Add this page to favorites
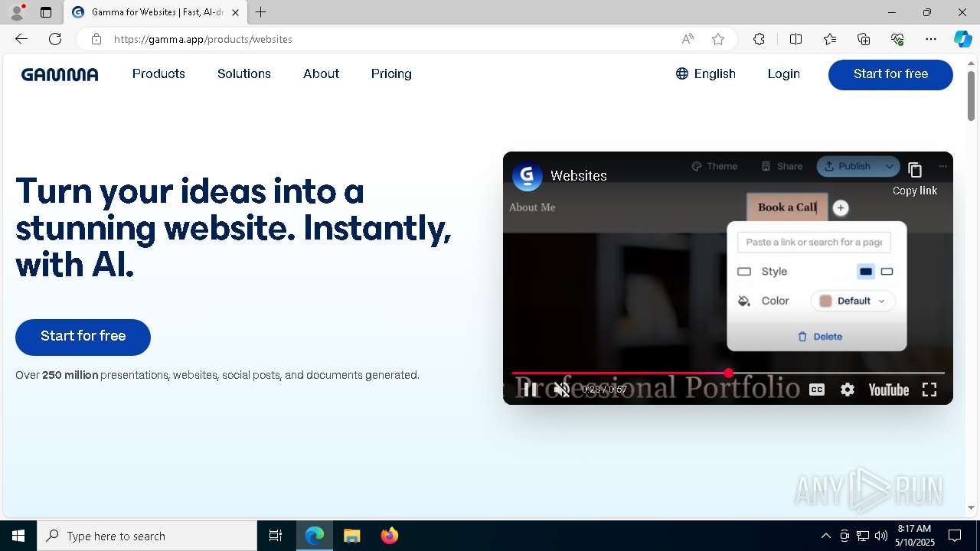 click(x=717, y=39)
